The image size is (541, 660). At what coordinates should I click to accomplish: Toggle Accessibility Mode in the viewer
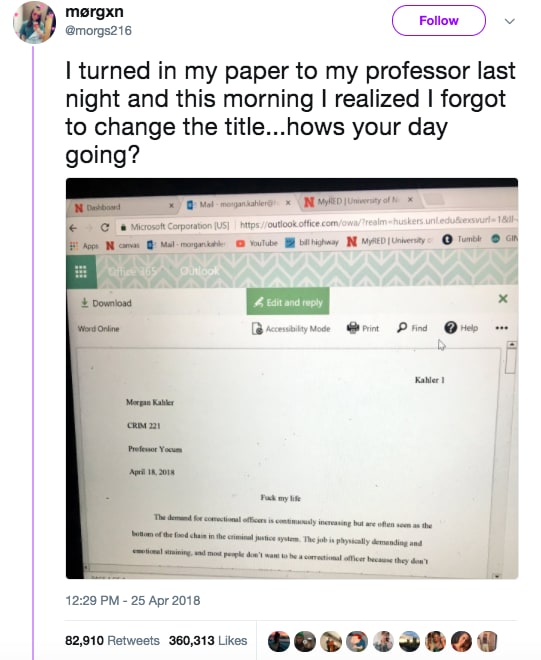(x=291, y=329)
